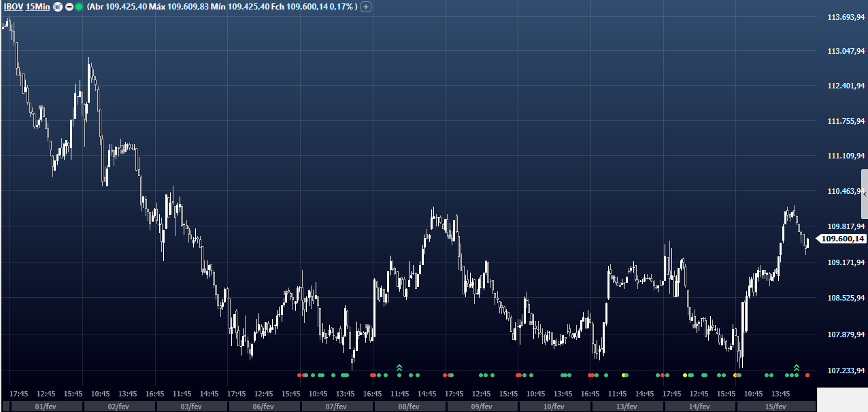Click the white minus circle icon
868x412 pixels.
coord(69,7)
